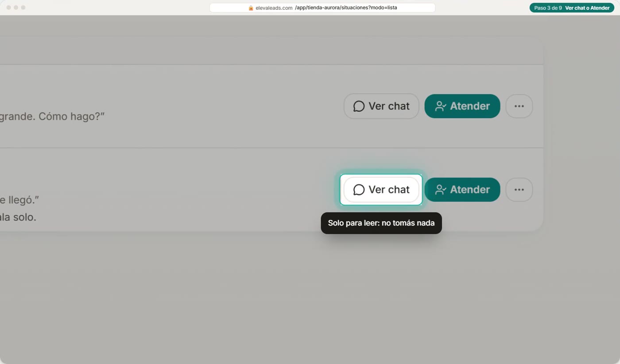Click the padlock icon in address bar
Screen dimensions: 620x364
251,8
